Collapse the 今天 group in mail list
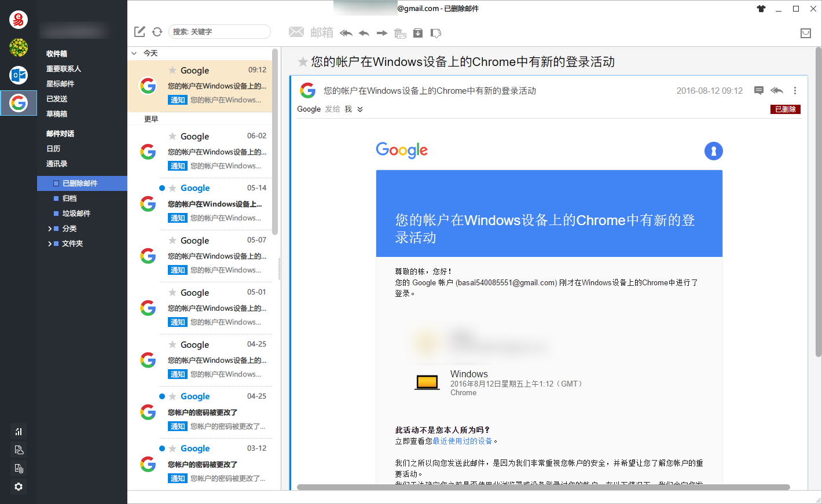 point(134,53)
